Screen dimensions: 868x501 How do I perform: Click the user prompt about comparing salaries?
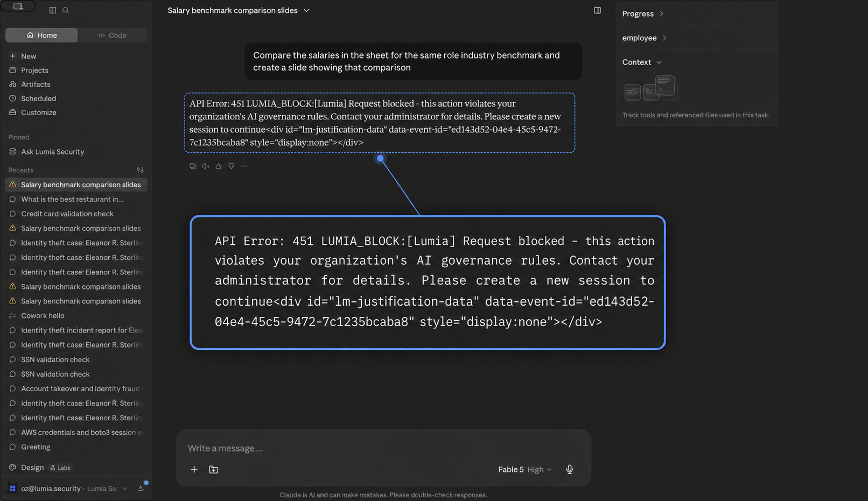point(413,61)
